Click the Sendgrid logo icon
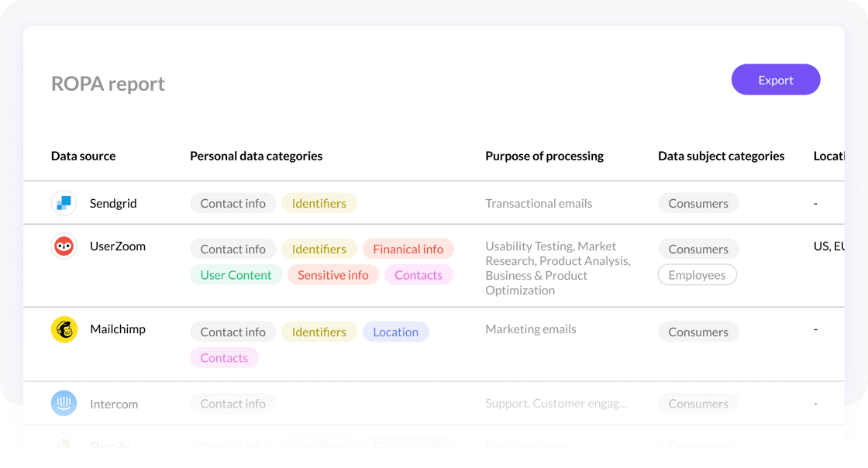 (x=64, y=203)
